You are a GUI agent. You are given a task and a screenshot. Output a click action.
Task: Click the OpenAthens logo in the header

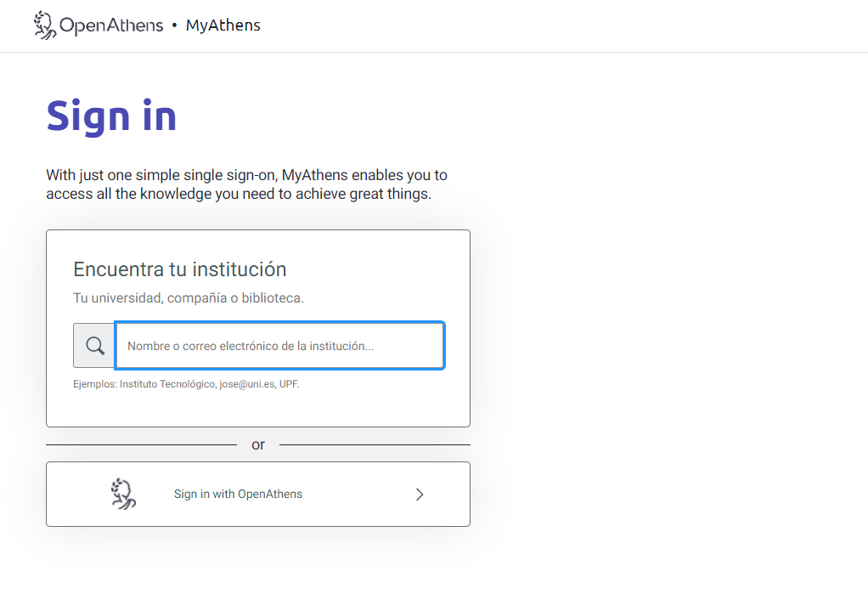[99, 25]
